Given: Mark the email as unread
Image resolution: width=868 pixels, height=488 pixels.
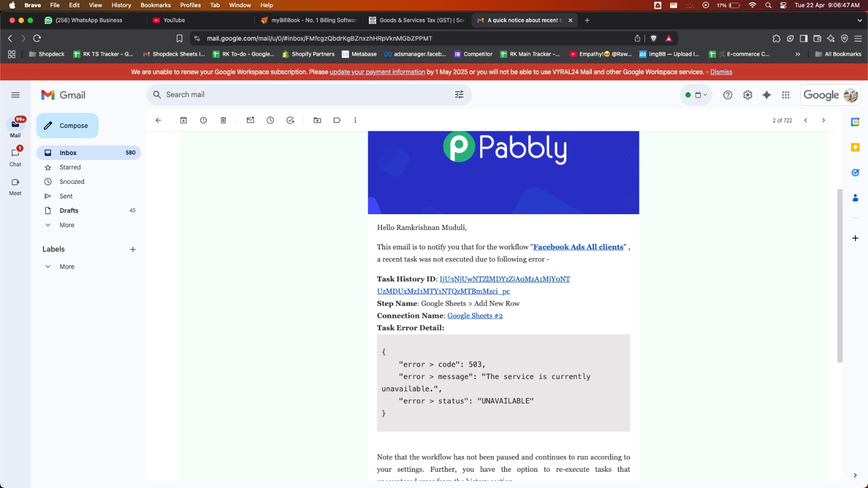Looking at the screenshot, I should coord(250,120).
